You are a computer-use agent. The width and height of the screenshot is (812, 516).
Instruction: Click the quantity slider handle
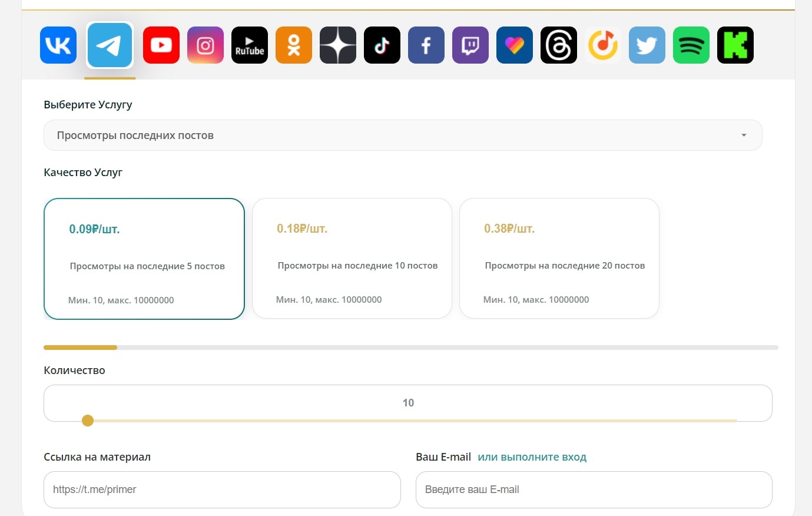click(x=88, y=421)
